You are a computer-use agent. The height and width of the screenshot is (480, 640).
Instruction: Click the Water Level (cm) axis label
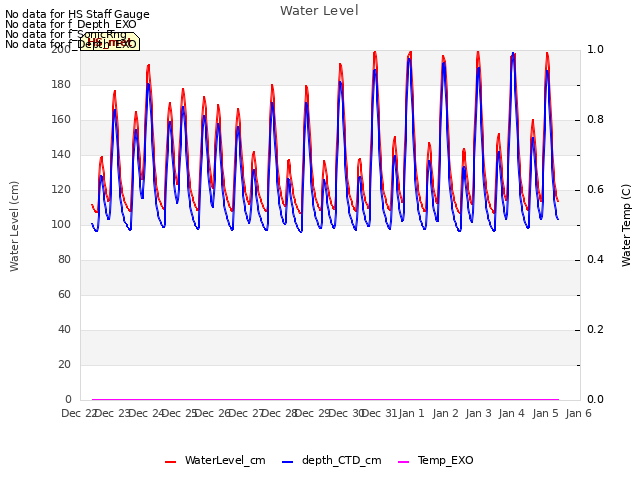[14, 226]
